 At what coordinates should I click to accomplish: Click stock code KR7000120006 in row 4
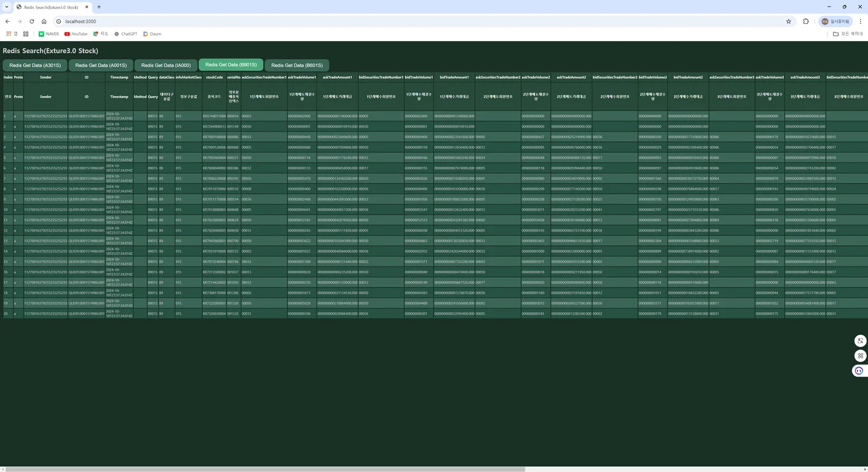(x=215, y=147)
